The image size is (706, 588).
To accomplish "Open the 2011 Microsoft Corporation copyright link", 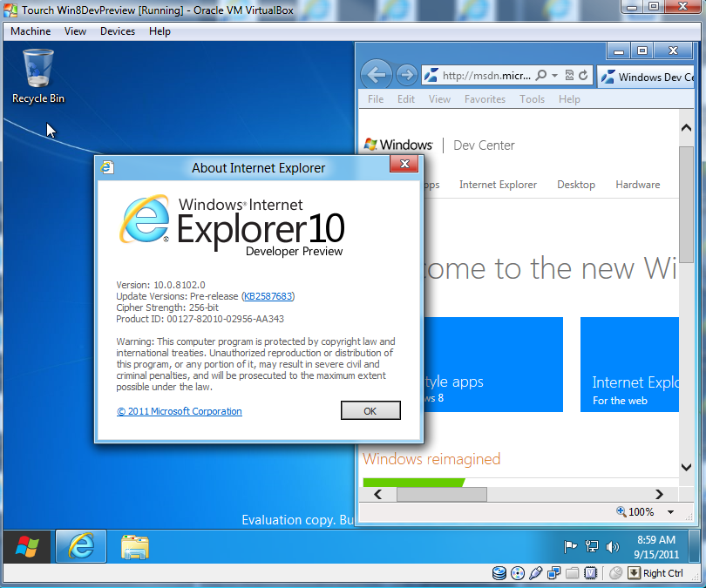I will (x=180, y=411).
